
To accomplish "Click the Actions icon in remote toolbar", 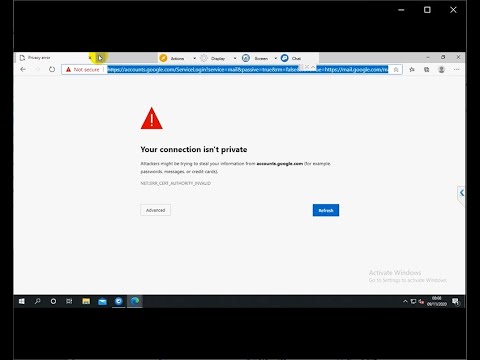I will [x=163, y=58].
